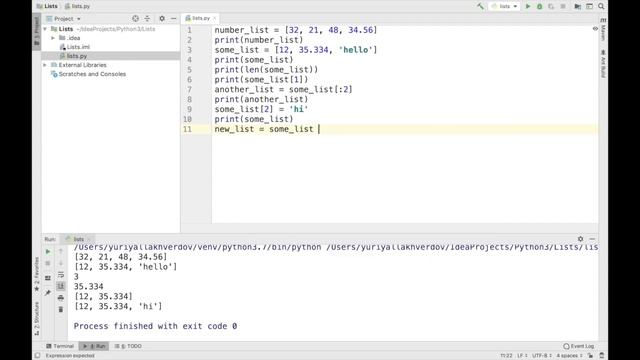Collapse all in the Project panel
The height and width of the screenshot is (360, 640).
click(x=147, y=18)
